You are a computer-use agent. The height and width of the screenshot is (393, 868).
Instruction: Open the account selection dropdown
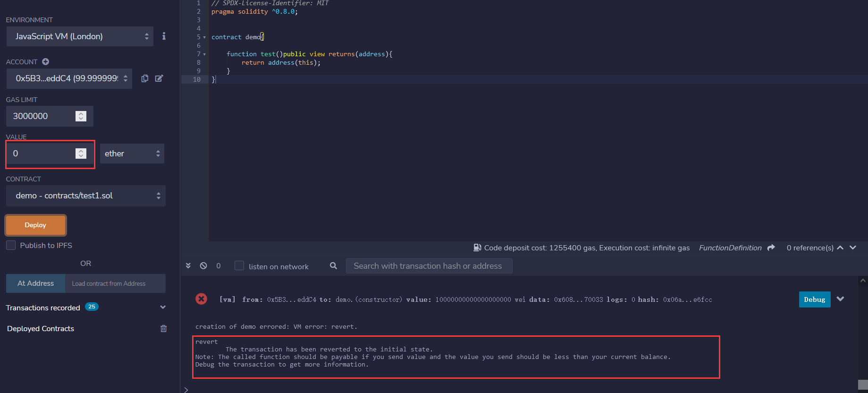[x=69, y=78]
